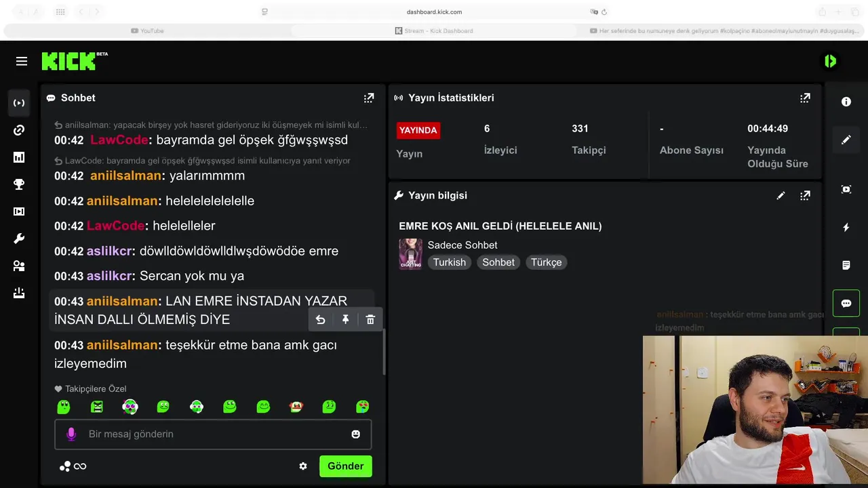Click the YAYINDA live badge

click(x=418, y=130)
